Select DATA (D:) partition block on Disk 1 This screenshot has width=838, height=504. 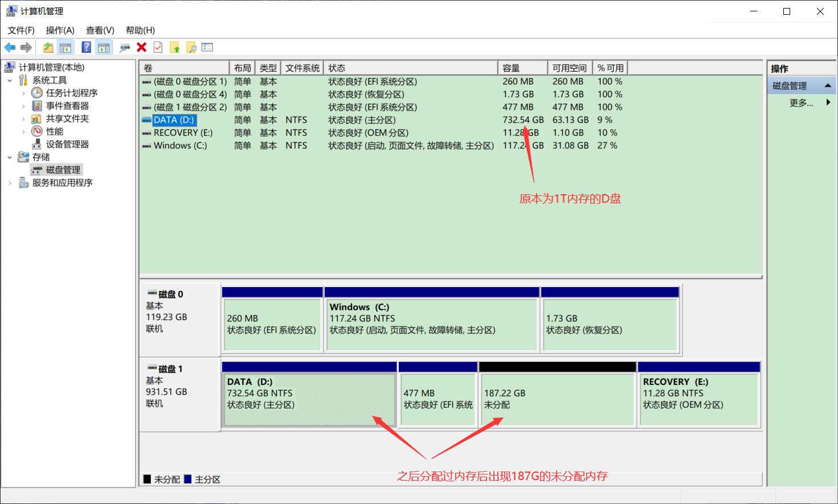pyautogui.click(x=309, y=394)
